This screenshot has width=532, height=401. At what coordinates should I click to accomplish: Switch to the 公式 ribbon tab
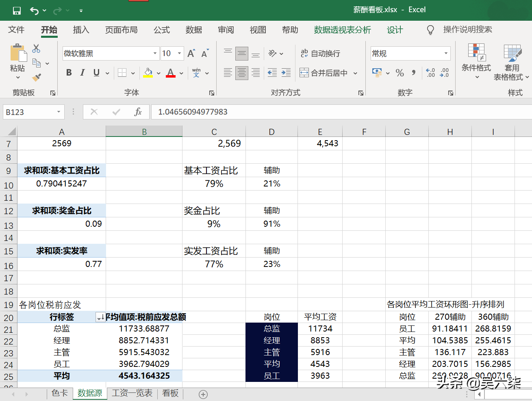pyautogui.click(x=162, y=30)
